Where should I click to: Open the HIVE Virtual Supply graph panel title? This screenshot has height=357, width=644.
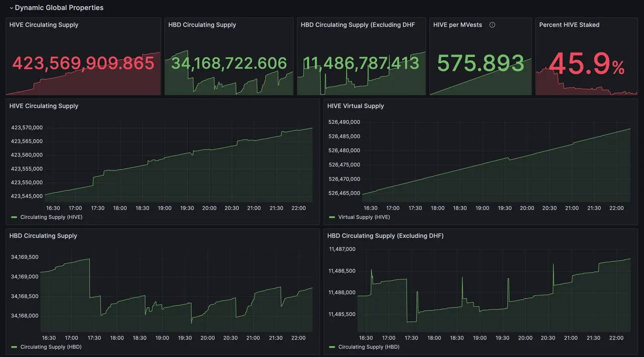click(355, 106)
